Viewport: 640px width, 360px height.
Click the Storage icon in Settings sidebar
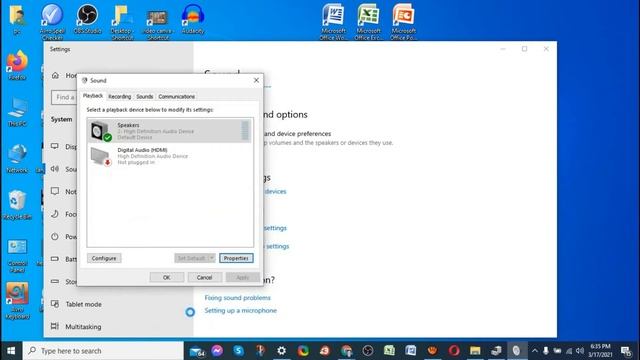pos(55,281)
